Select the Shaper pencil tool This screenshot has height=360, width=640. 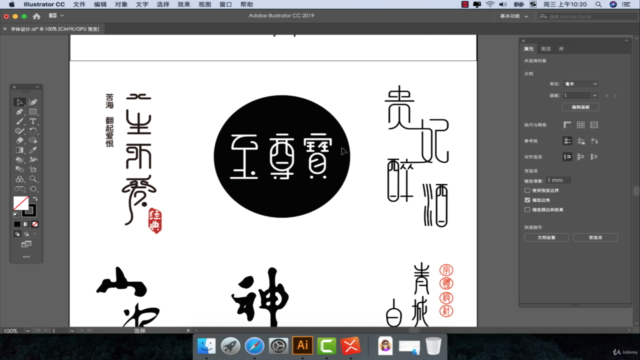tap(20, 131)
